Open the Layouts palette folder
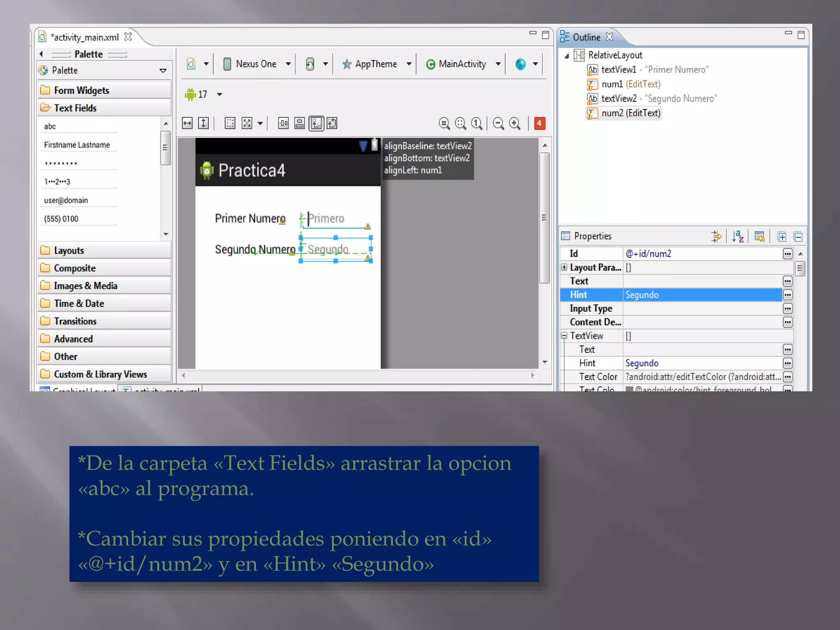Screen dimensions: 840x630 tap(69, 250)
